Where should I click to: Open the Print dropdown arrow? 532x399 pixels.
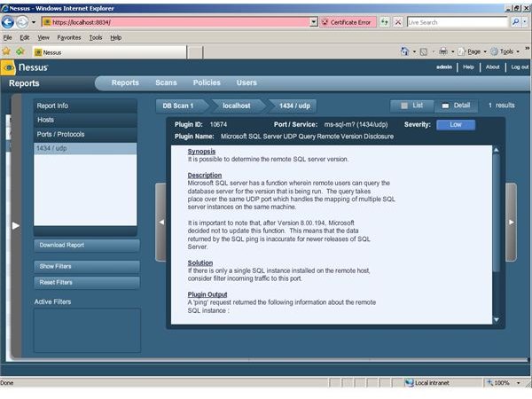click(x=452, y=52)
